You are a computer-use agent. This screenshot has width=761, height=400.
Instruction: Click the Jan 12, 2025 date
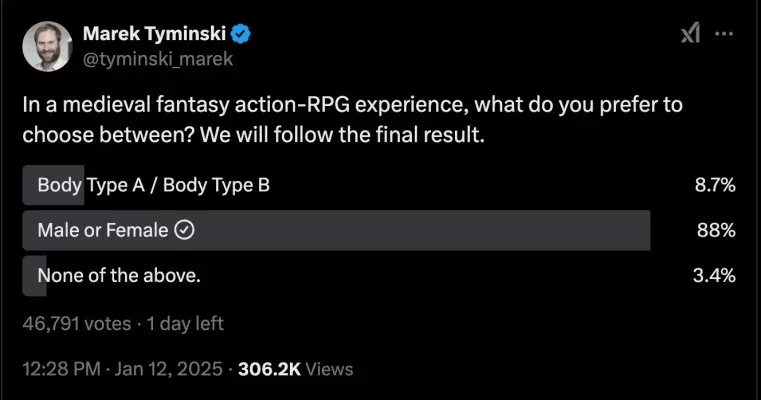pyautogui.click(x=168, y=369)
